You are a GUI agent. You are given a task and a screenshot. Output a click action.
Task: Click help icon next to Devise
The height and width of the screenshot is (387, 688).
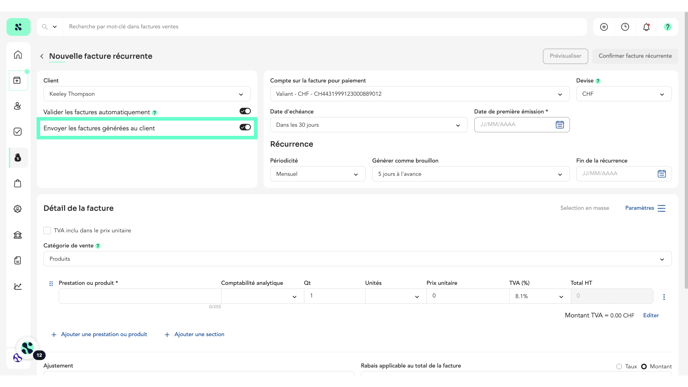[x=598, y=81]
